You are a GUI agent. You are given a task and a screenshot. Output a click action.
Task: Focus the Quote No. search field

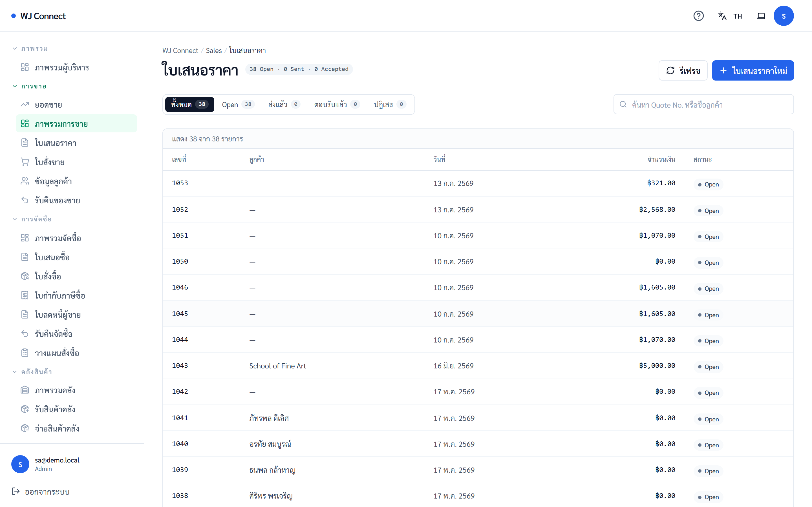click(x=703, y=104)
